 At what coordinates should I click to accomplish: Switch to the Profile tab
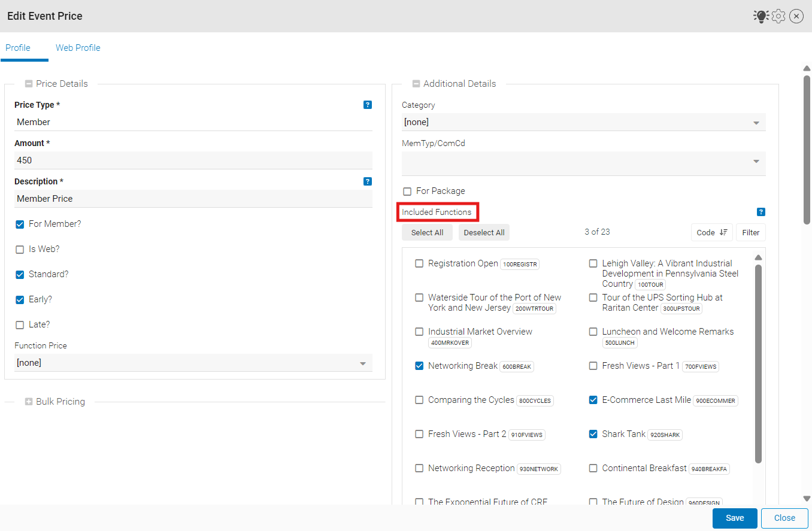pos(18,48)
